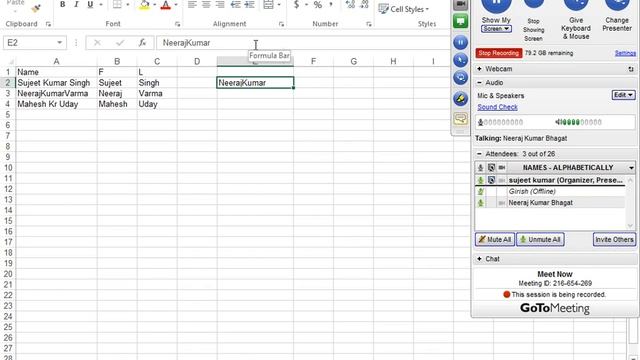Screen dimensions: 640x360
Task: Center cell text horizontally
Action: pyautogui.click(x=206, y=4)
